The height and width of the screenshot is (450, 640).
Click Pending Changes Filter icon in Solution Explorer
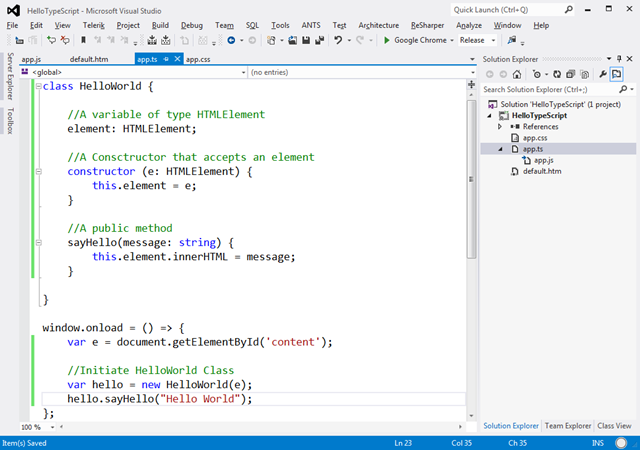coord(537,74)
